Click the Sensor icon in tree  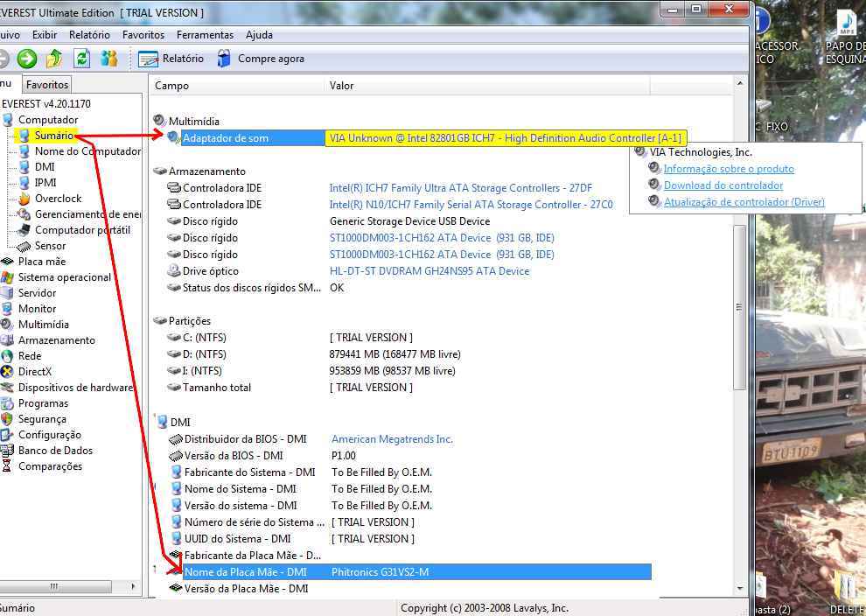24,247
